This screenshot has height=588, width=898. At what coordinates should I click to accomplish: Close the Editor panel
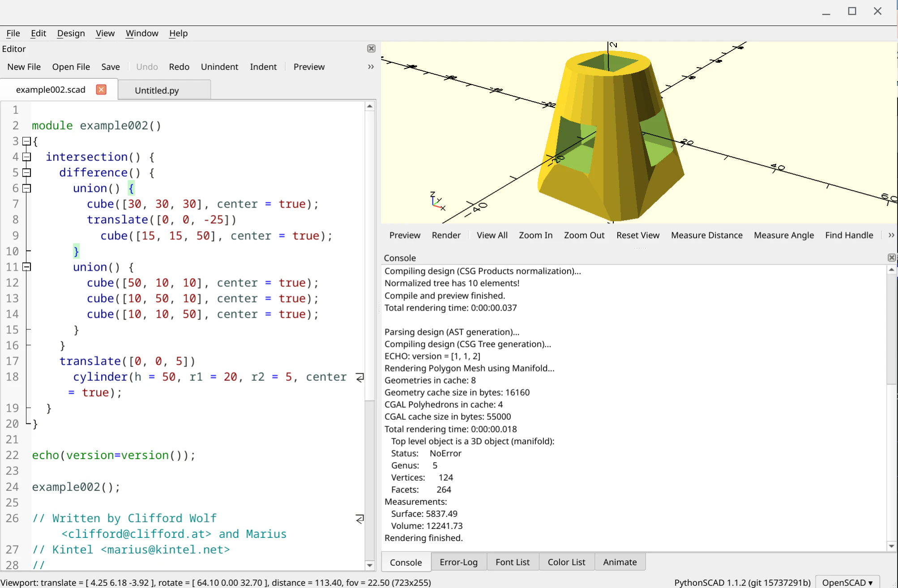pos(371,48)
